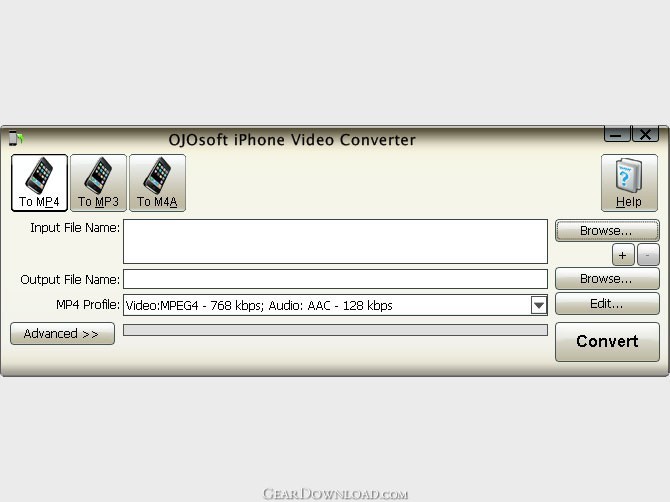Click the Output File Name label
The width and height of the screenshot is (670, 502).
tap(70, 279)
